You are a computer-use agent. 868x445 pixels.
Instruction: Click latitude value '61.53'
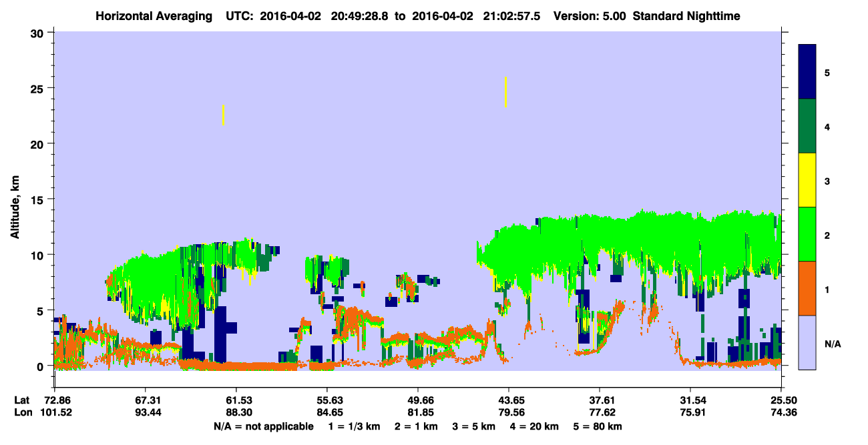click(x=236, y=400)
